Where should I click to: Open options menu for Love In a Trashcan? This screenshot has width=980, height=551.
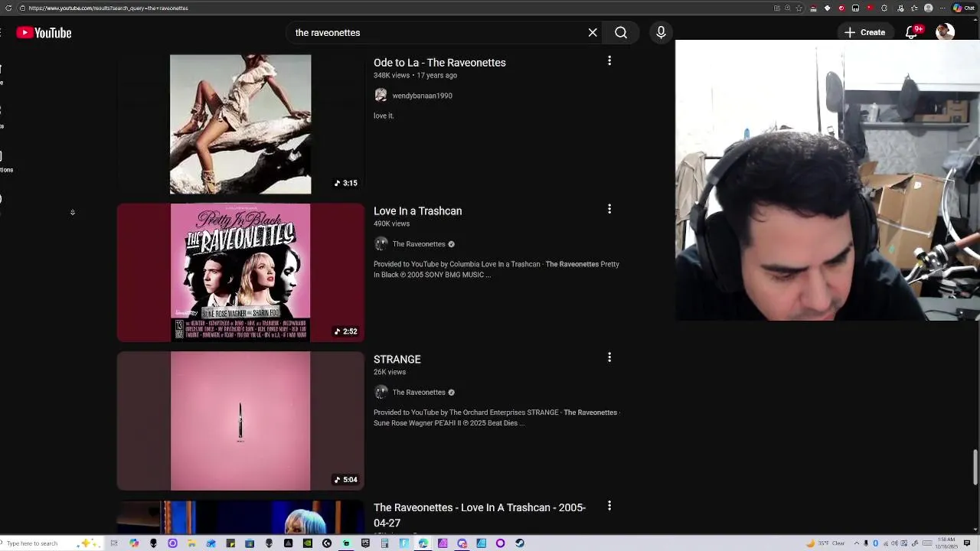609,209
